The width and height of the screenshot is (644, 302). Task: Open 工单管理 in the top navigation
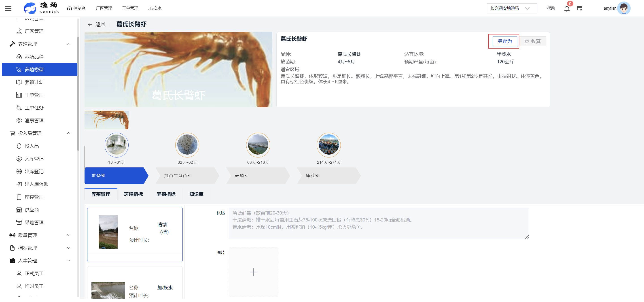130,8
